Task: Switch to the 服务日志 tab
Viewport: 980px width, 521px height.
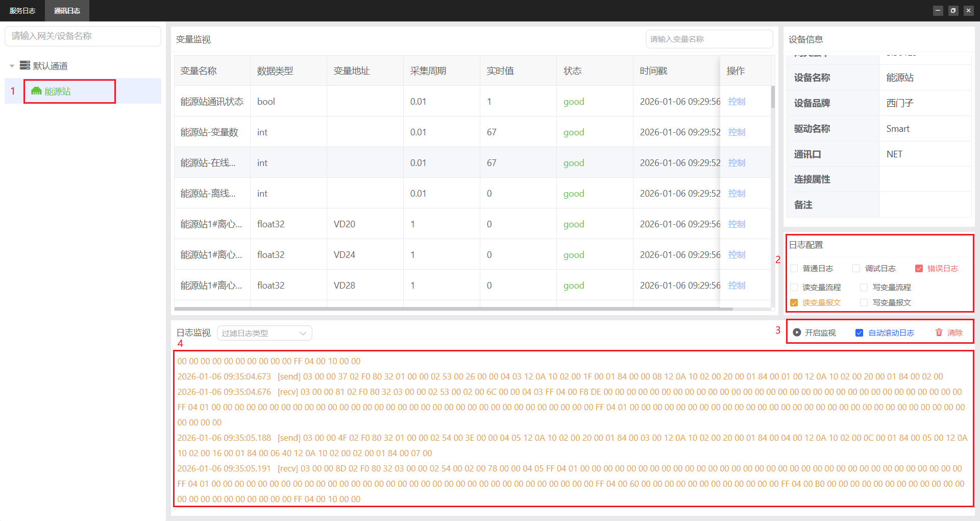Action: pos(22,11)
